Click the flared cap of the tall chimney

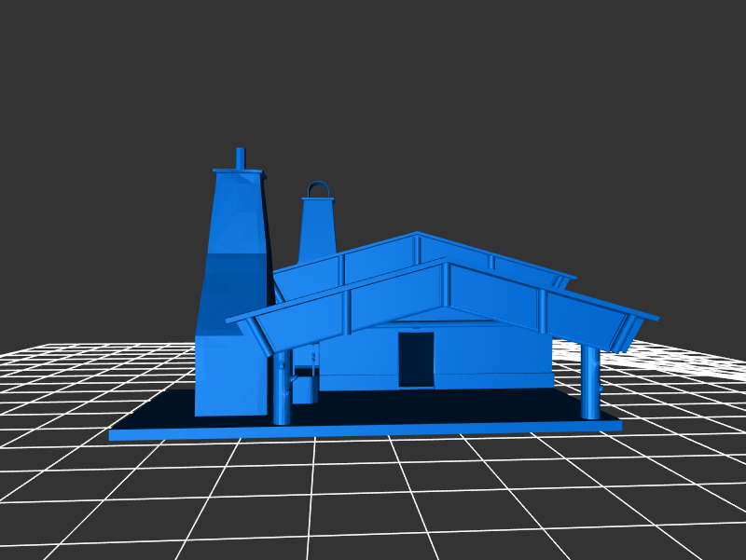tap(239, 173)
